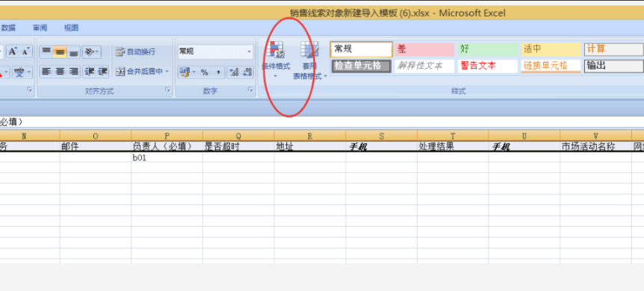644x291 pixels.
Task: Click 合并后居中 merge and center
Action: [x=139, y=72]
